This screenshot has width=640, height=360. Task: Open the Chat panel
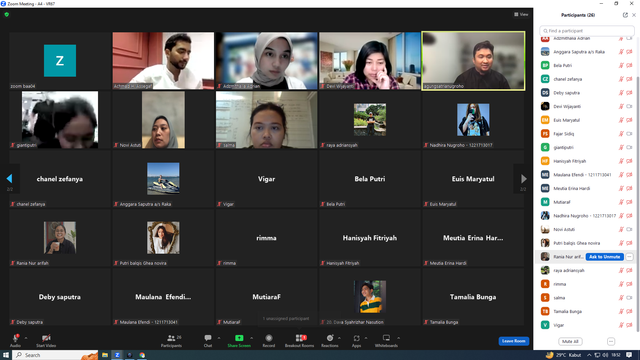tap(208, 340)
